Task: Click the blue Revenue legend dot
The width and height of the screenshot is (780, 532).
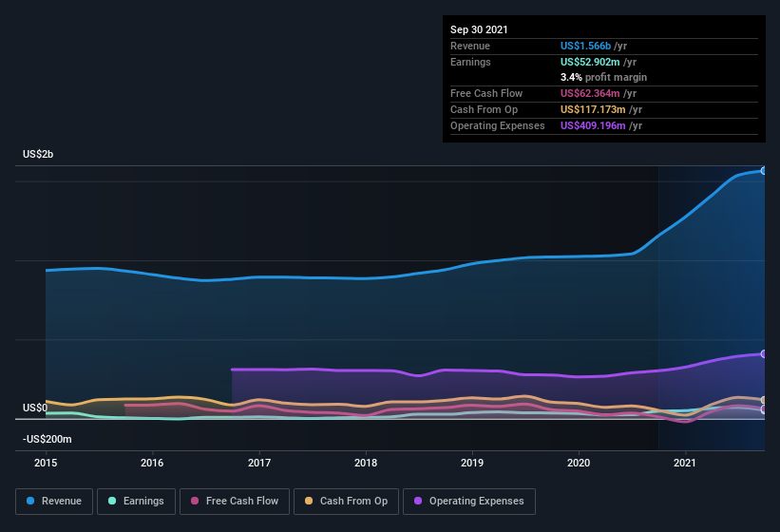Action: pyautogui.click(x=30, y=501)
